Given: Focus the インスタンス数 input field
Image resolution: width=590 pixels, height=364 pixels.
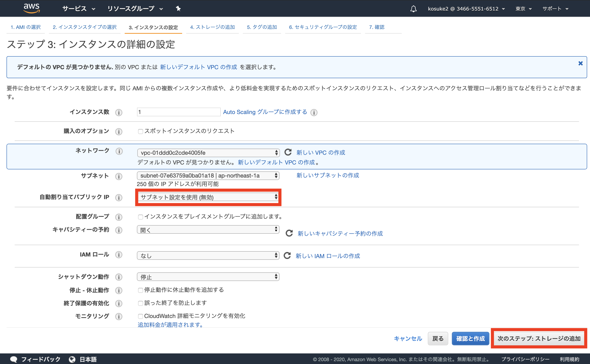Looking at the screenshot, I should click(x=178, y=112).
